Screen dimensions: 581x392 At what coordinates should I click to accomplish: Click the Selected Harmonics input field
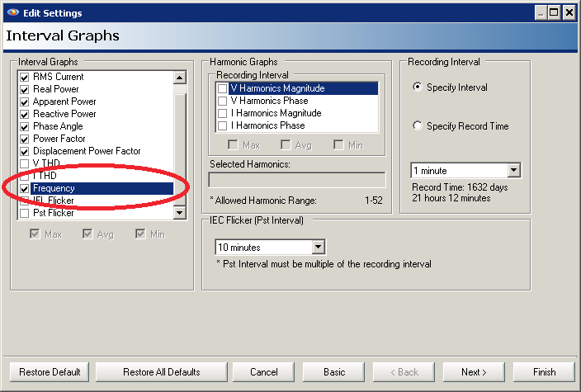(297, 180)
